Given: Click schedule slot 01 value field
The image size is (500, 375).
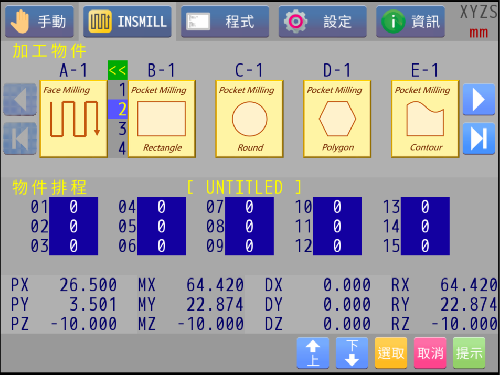Looking at the screenshot, I should (x=73, y=207).
